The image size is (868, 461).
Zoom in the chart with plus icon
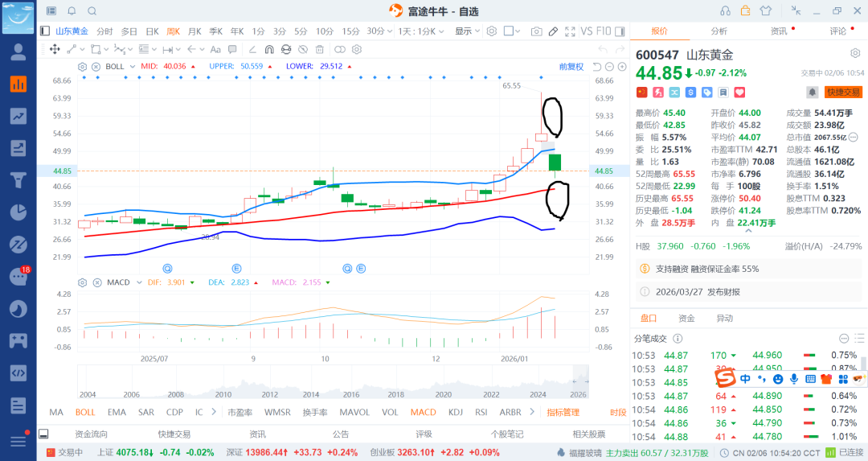622,67
